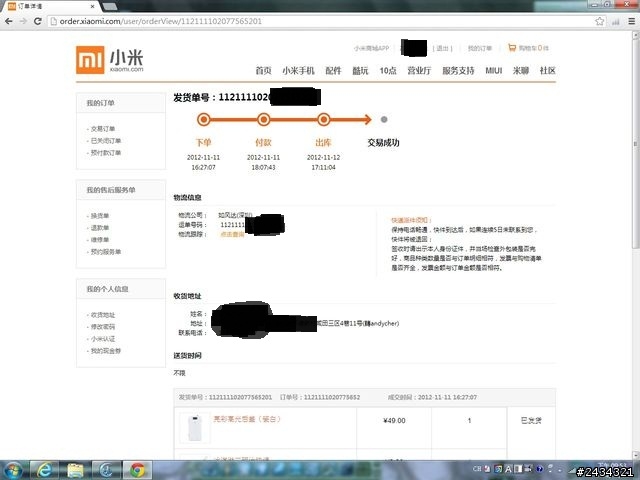
Task: Open the Chrome menu (three-bar icon)
Action: (x=631, y=21)
